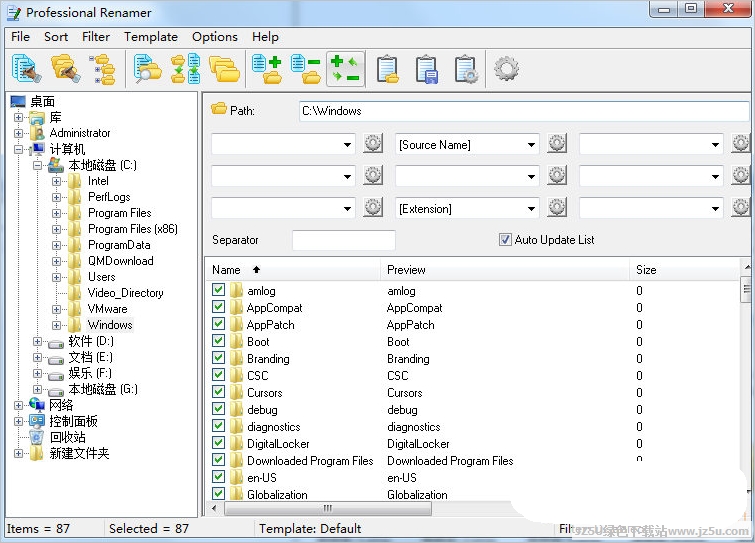The width and height of the screenshot is (755, 543).
Task: Click gear beside empty middle-row center dropdown
Action: click(x=557, y=176)
